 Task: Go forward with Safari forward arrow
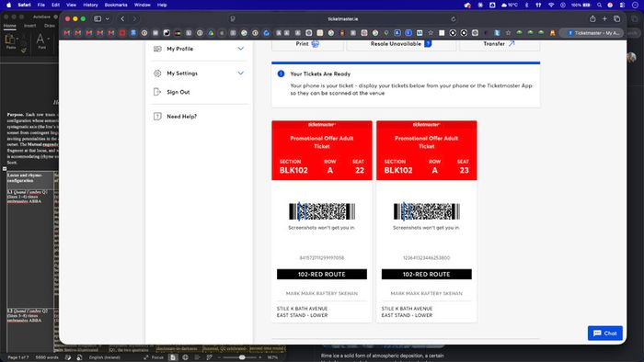[x=134, y=19]
